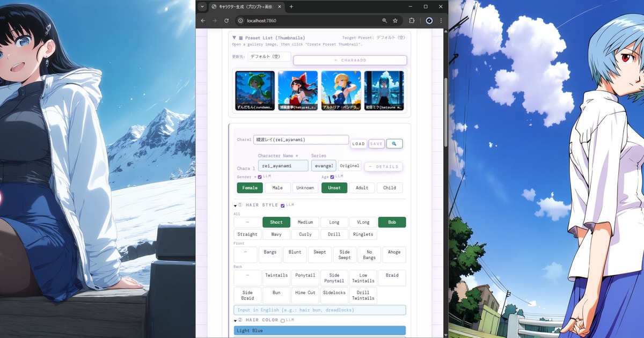Viewport: 644px width, 338px height.
Task: Focus the hair style English input field
Action: [x=320, y=310]
